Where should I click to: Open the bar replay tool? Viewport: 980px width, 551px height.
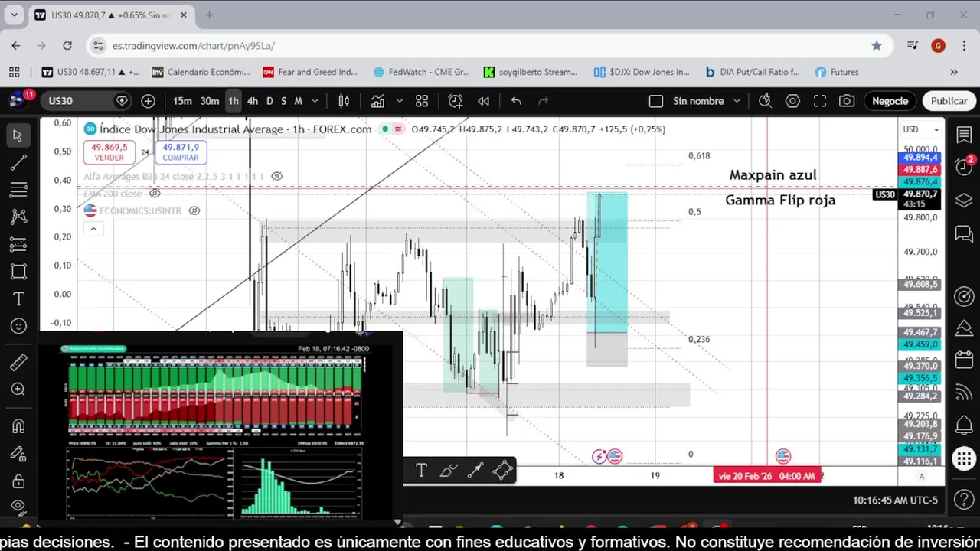pyautogui.click(x=484, y=101)
